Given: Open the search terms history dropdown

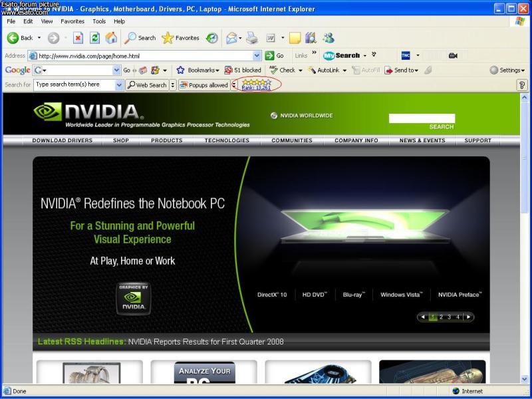Looking at the screenshot, I should [119, 85].
